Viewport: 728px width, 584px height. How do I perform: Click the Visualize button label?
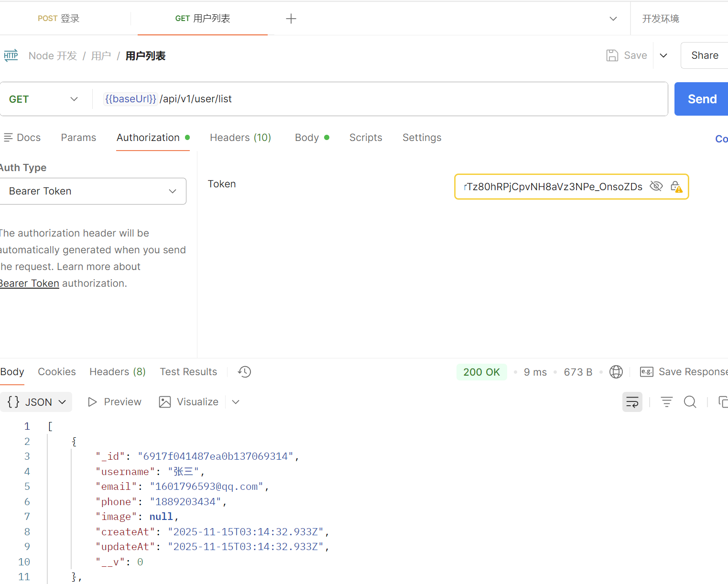198,402
